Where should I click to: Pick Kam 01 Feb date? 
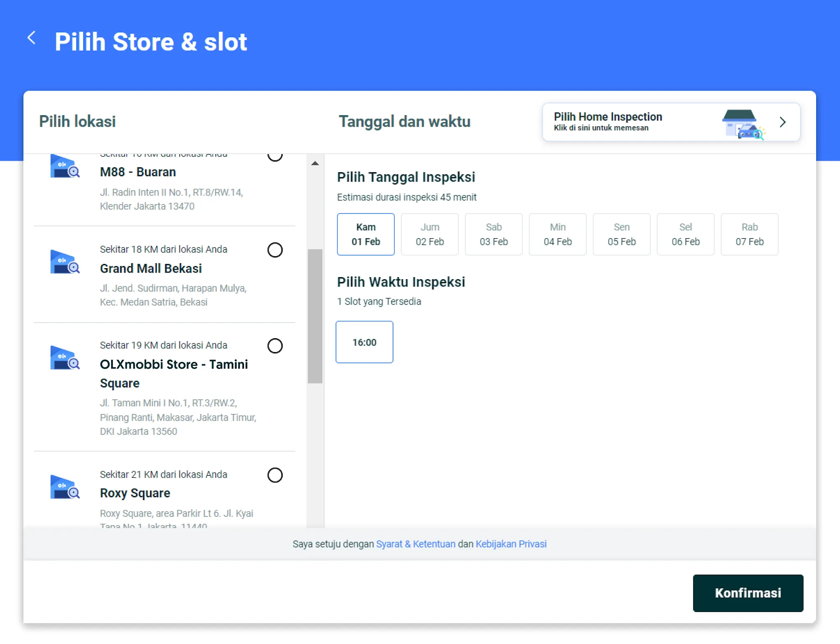click(x=366, y=234)
